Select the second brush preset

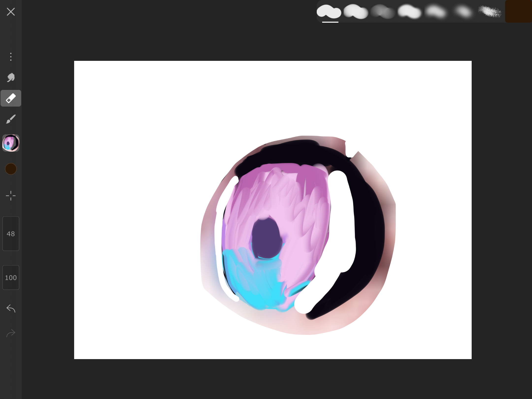(356, 12)
